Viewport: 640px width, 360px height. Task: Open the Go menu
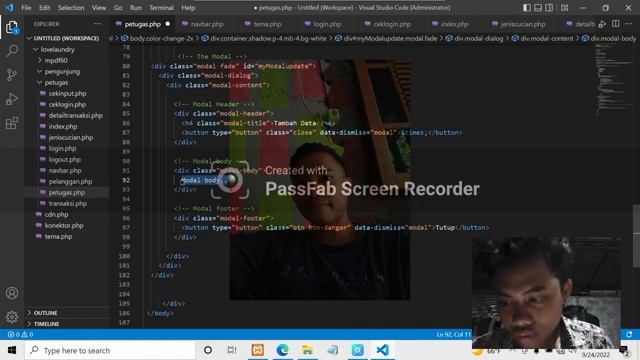(118, 8)
